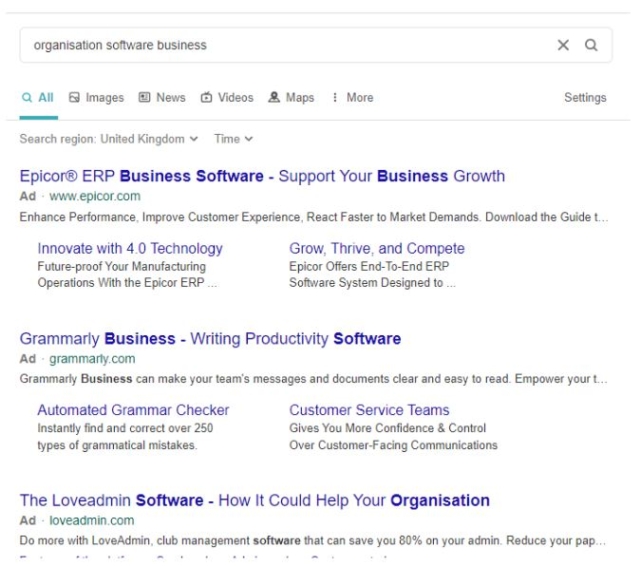Switch to the News tab
This screenshot has height=566, width=640.
click(x=162, y=98)
